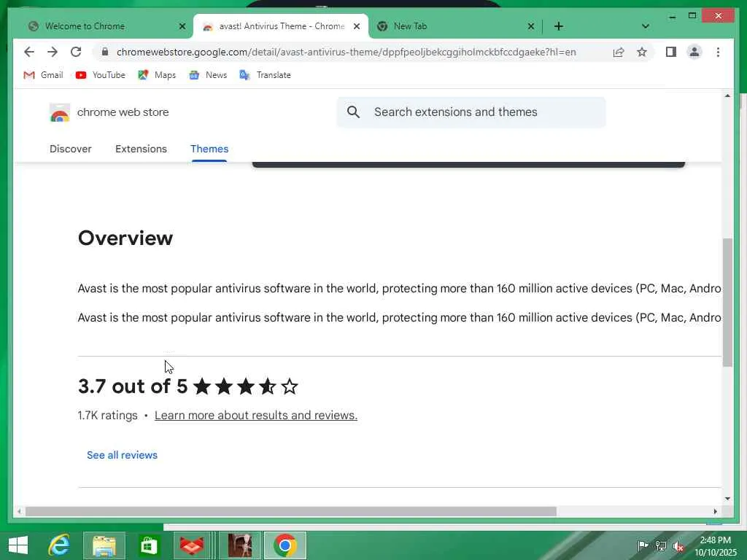This screenshot has width=747, height=560.
Task: Click the scroll left arrow
Action: pos(19,511)
